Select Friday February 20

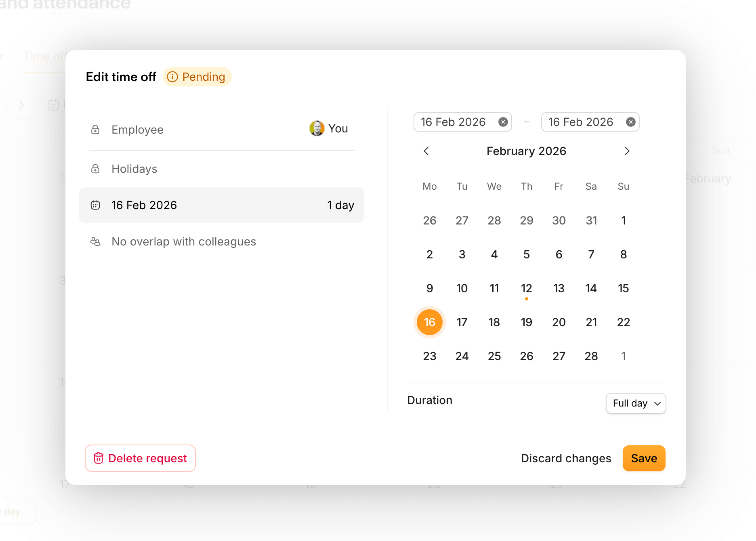559,322
